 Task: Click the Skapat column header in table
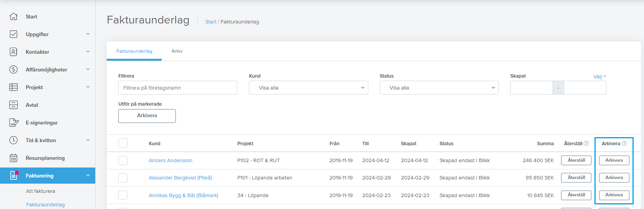pos(409,144)
